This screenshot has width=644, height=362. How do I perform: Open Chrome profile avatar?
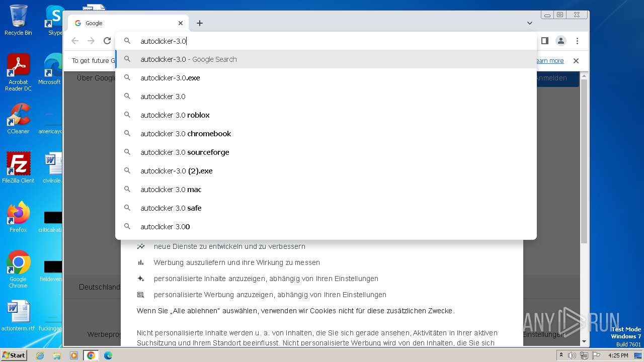click(x=561, y=41)
